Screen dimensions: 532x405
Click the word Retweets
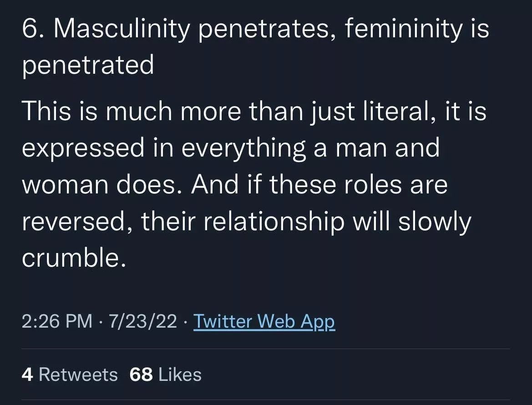[78, 375]
